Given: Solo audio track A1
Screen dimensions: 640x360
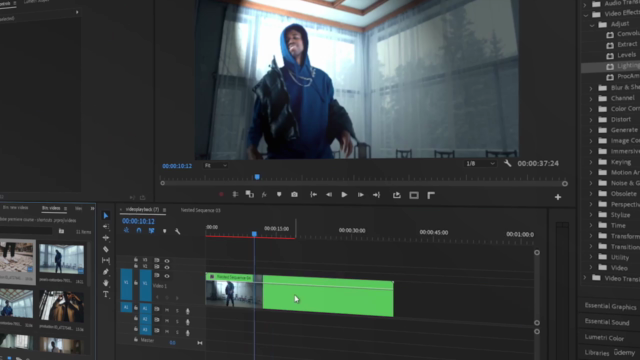Looking at the screenshot, I should [177, 311].
